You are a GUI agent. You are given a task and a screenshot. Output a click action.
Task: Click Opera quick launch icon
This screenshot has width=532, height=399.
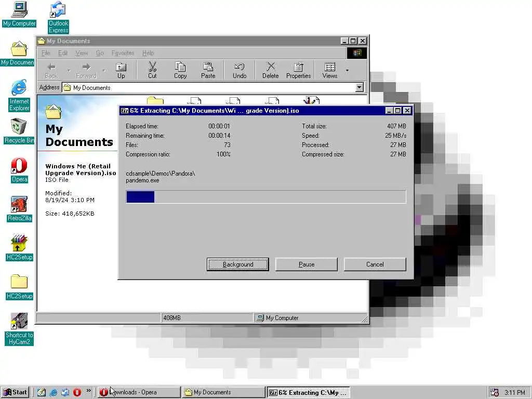(x=77, y=392)
